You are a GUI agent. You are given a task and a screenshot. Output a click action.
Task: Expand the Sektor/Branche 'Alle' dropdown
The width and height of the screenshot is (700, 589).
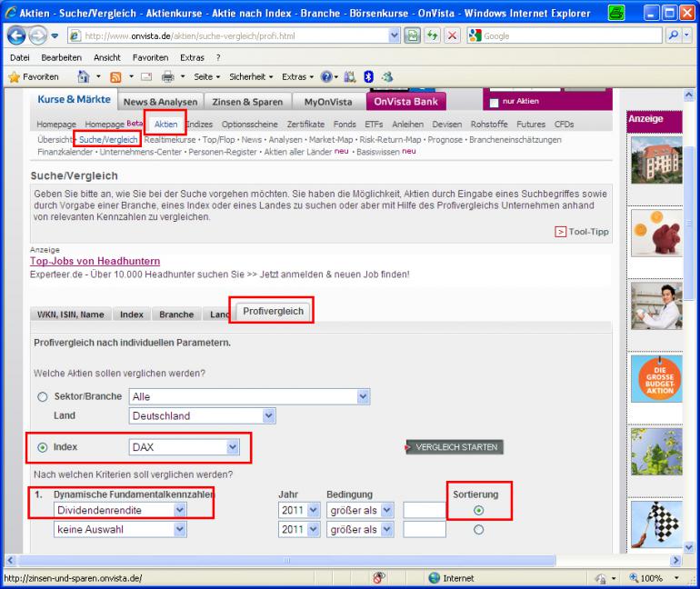tap(364, 396)
